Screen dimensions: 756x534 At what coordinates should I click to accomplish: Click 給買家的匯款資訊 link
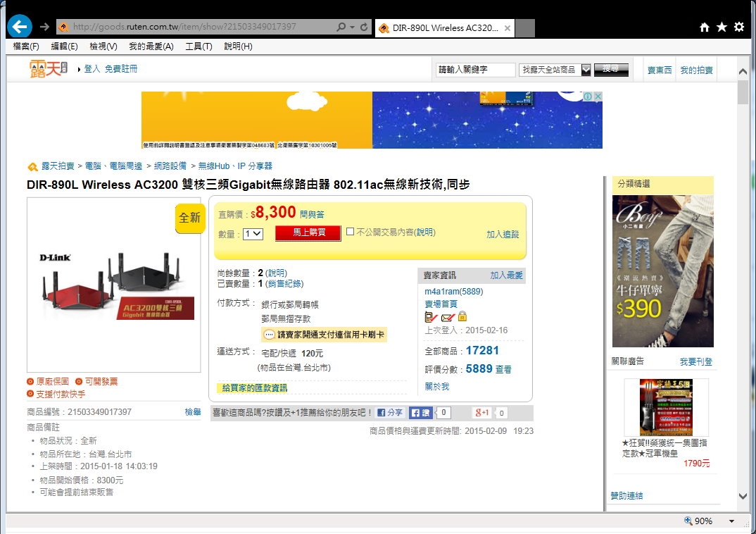click(x=254, y=388)
